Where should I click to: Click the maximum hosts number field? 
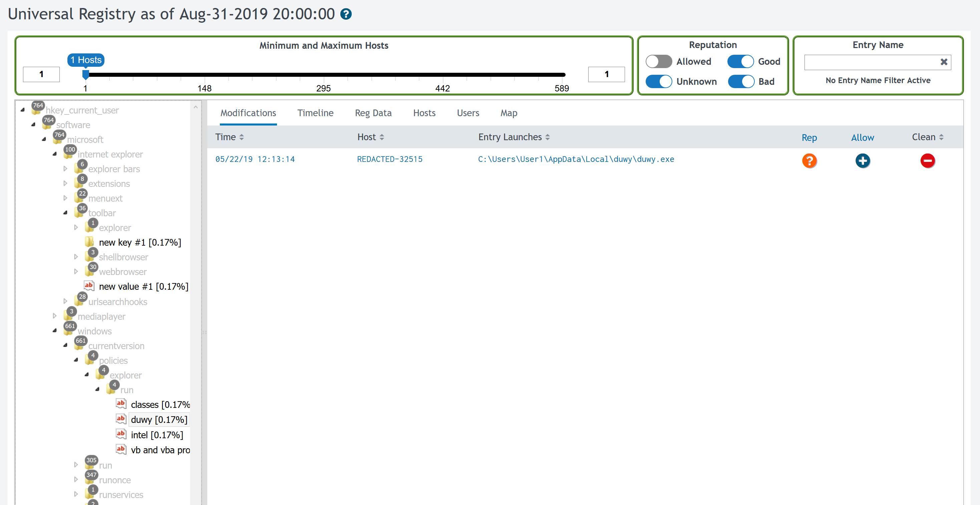click(606, 74)
